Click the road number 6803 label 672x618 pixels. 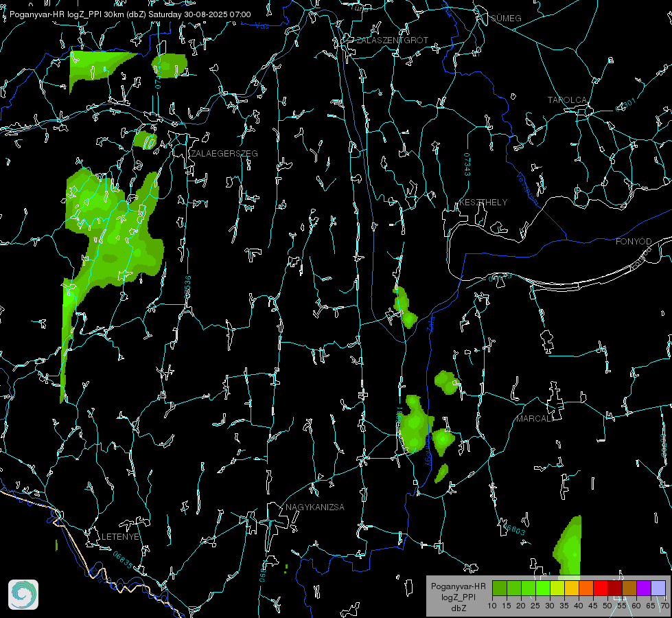coord(515,529)
